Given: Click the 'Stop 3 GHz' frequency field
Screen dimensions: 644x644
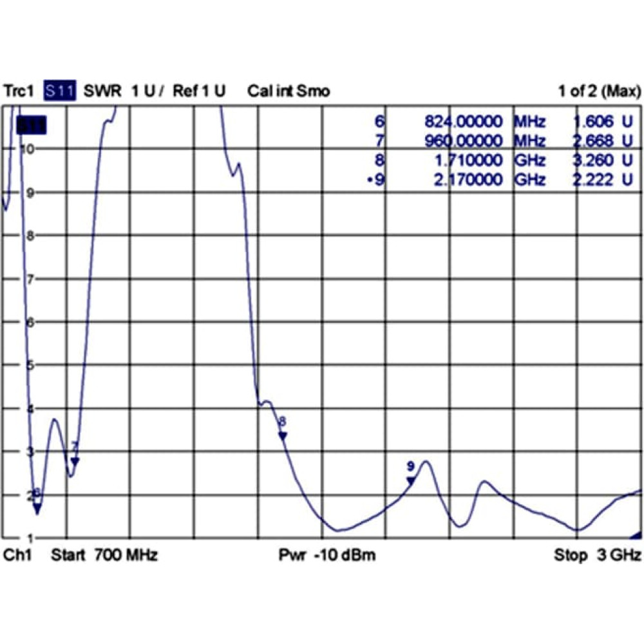Looking at the screenshot, I should click(x=598, y=555).
